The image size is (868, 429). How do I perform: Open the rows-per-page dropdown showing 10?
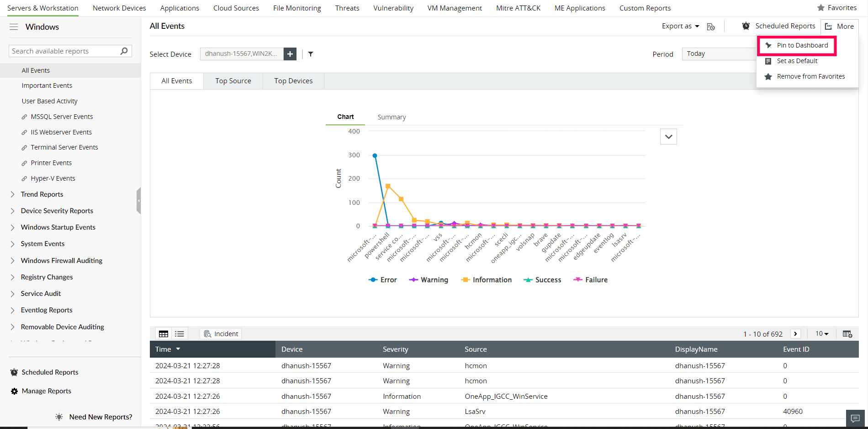pyautogui.click(x=821, y=333)
